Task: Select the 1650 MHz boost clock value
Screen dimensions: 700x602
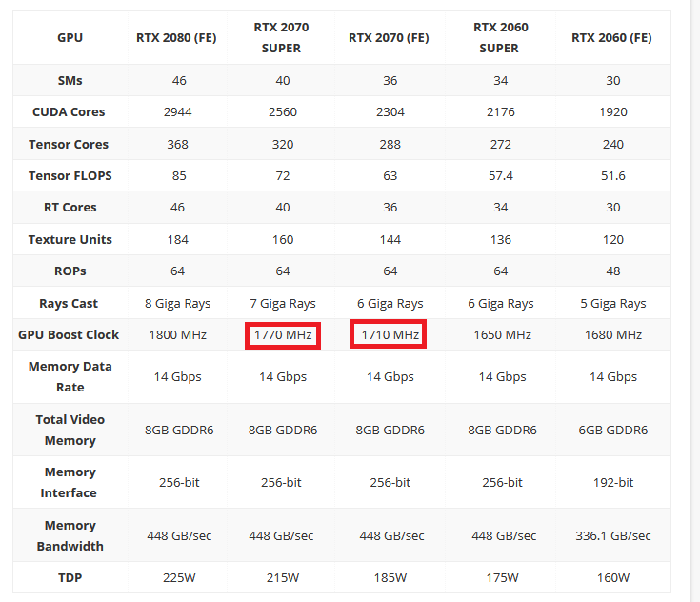Action: (x=502, y=335)
